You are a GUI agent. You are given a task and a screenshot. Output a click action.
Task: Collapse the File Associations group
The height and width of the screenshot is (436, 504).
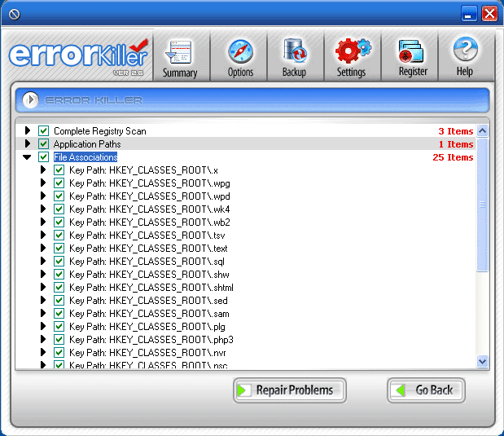click(28, 157)
